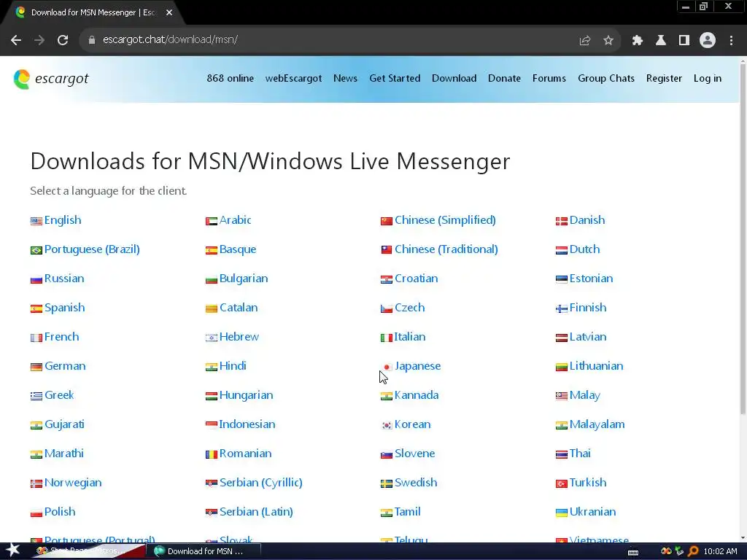Select the Dutch language link
The image size is (747, 560).
(x=584, y=249)
